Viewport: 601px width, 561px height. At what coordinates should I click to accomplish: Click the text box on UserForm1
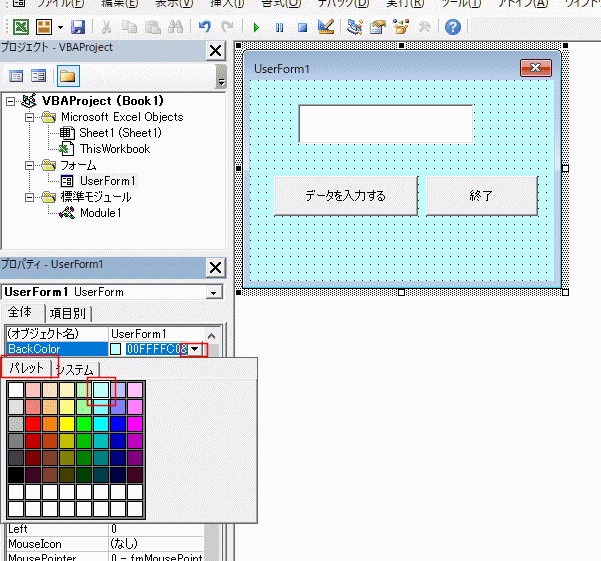coord(386,124)
